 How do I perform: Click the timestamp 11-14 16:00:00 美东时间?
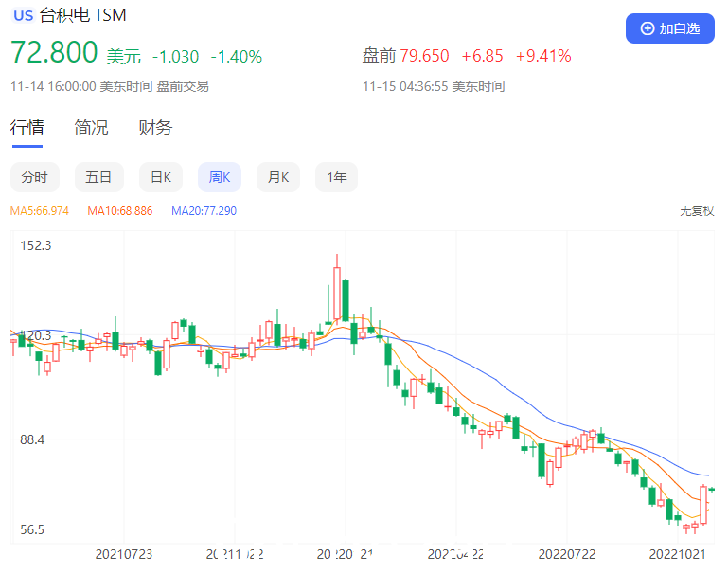81,86
